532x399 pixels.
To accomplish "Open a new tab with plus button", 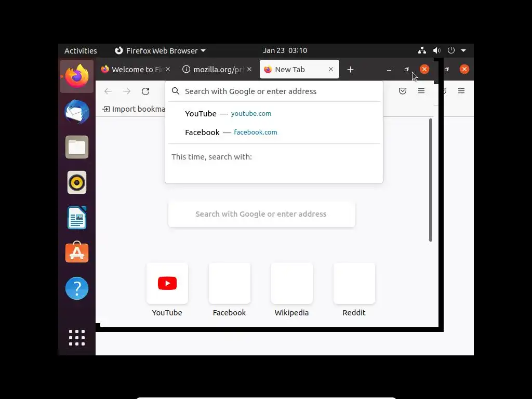I will (x=351, y=70).
